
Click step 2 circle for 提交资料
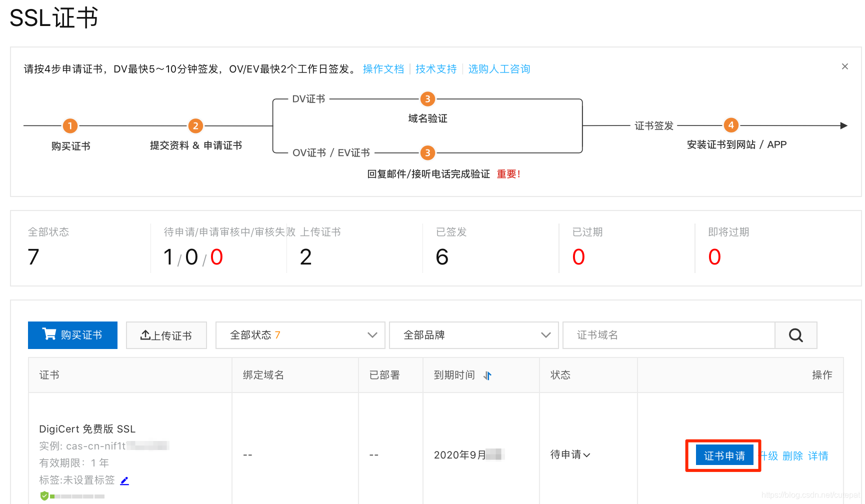tap(195, 125)
